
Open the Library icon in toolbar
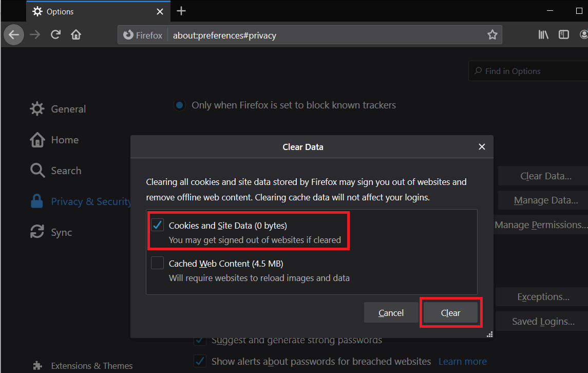pos(543,34)
